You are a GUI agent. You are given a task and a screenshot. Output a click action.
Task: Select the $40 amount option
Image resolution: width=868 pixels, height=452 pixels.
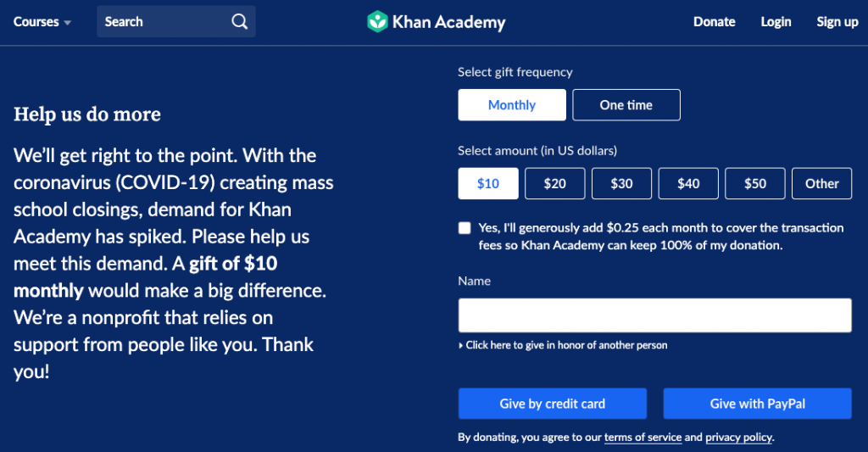[688, 183]
